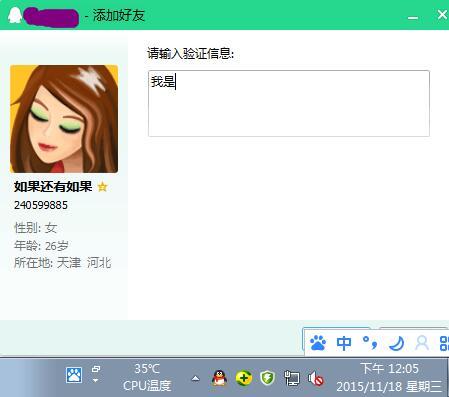Click the verification message input box
This screenshot has width=449, height=397.
tap(289, 103)
